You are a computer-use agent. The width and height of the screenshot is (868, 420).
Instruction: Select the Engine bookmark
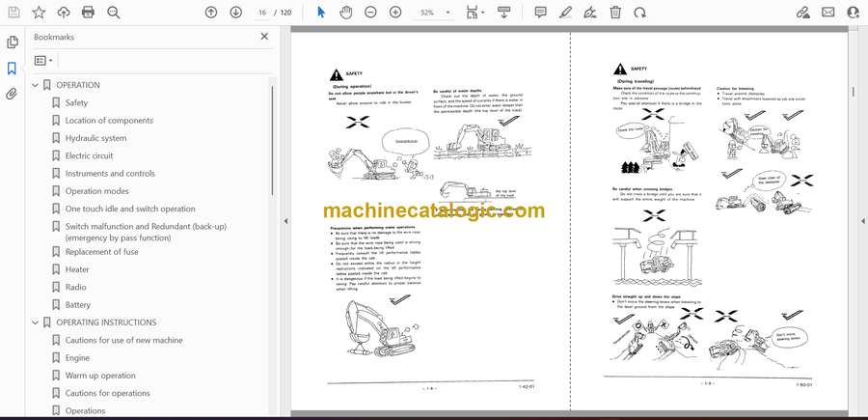[x=77, y=358]
